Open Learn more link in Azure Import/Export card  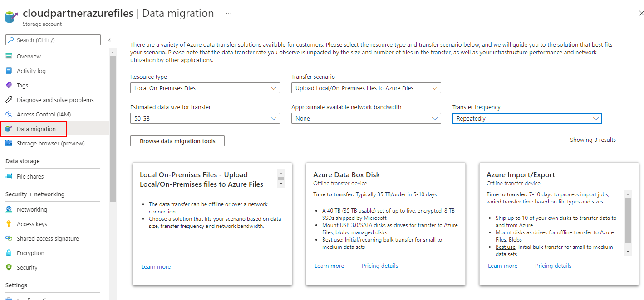click(x=502, y=266)
